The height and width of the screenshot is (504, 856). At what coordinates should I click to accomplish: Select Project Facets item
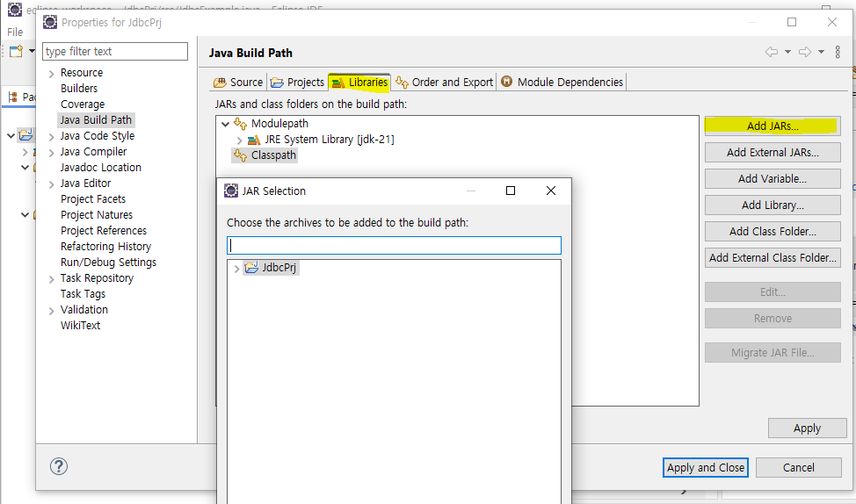pyautogui.click(x=93, y=199)
